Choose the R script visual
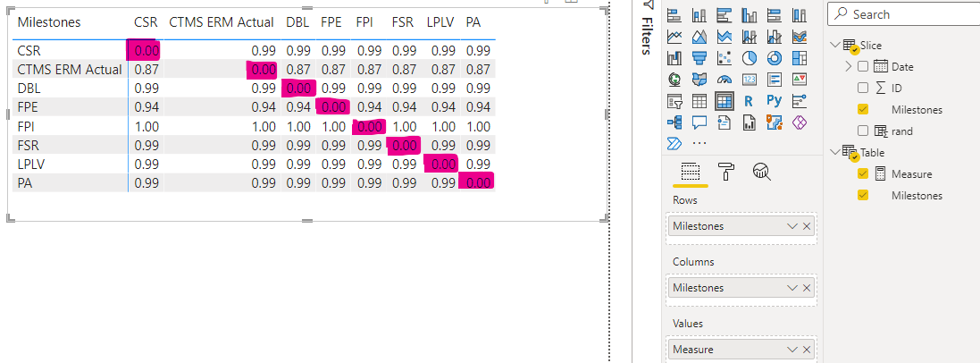 (750, 101)
